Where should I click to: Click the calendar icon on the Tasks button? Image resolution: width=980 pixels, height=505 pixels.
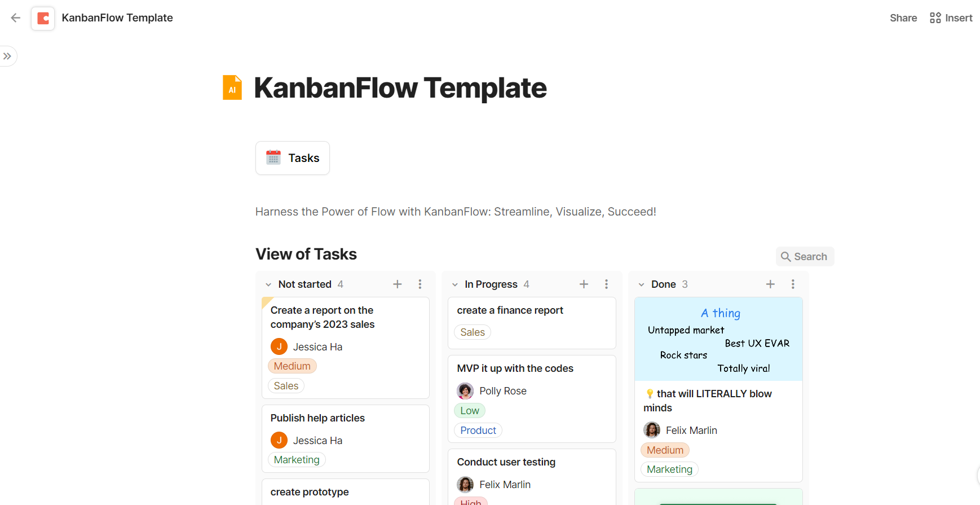point(273,157)
